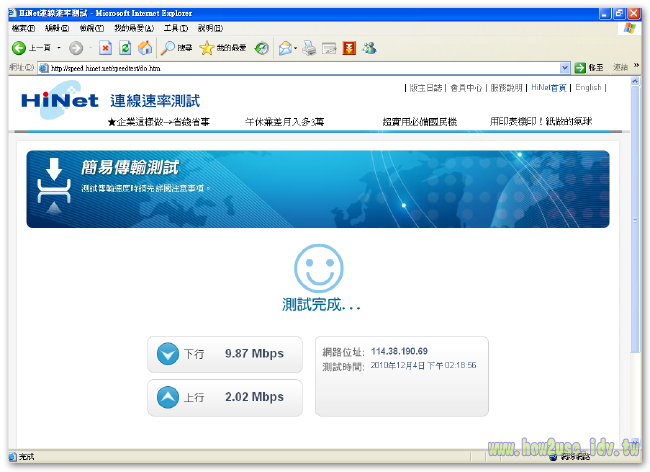Click the Back arrow button
650x472 pixels.
click(19, 48)
